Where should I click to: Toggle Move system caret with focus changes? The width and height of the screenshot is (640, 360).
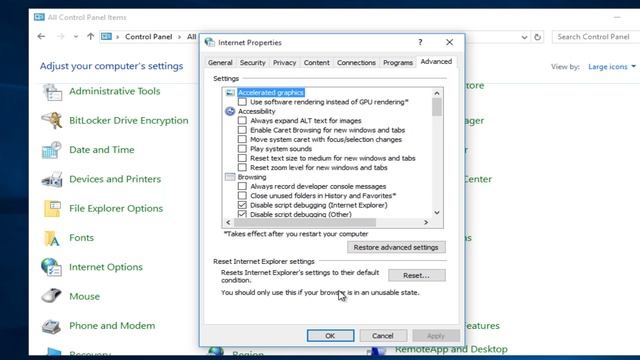click(x=242, y=139)
